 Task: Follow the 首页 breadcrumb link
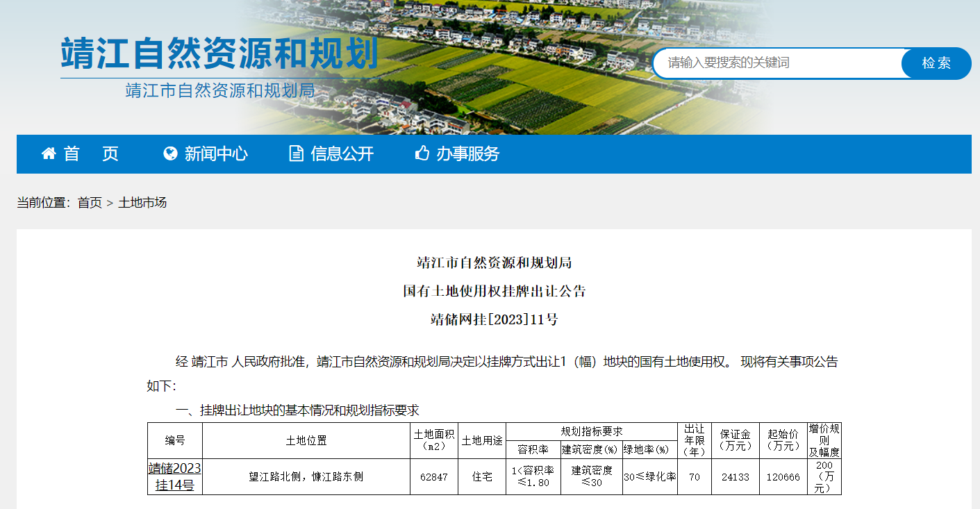click(90, 203)
